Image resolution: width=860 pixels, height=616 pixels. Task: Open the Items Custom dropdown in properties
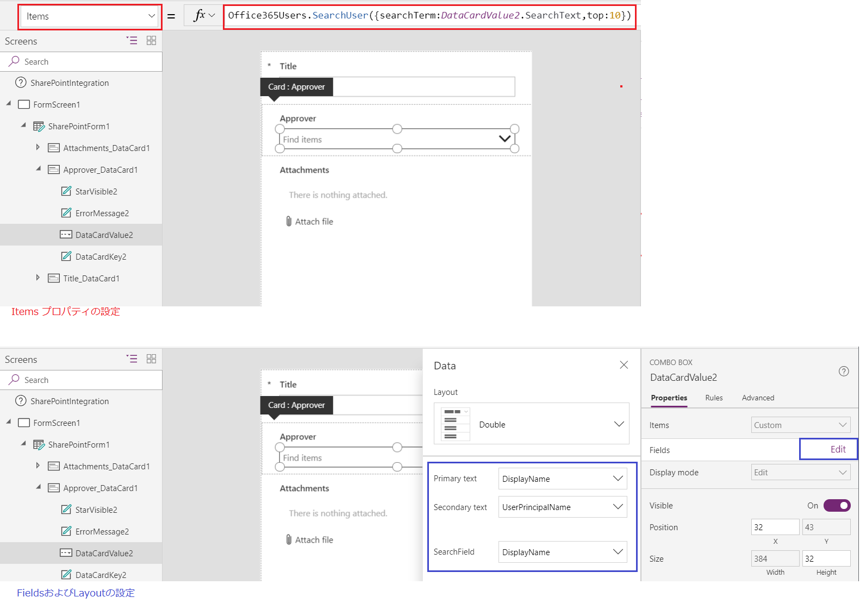pos(801,425)
